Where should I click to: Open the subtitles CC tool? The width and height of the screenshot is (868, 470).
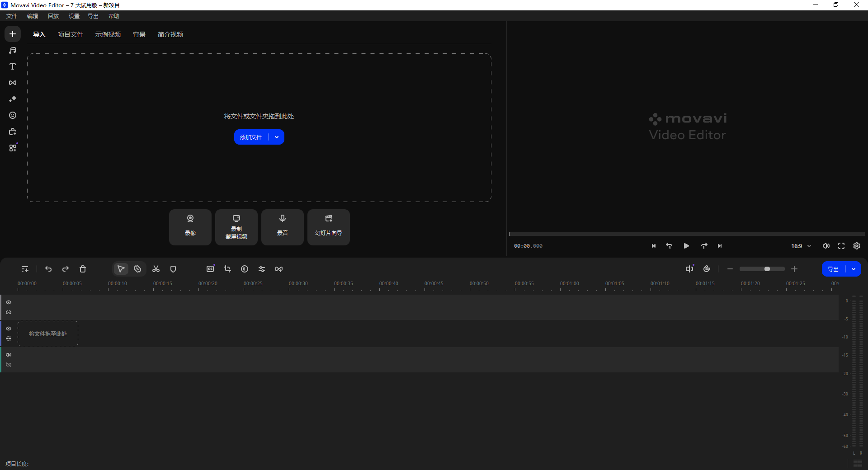click(x=210, y=269)
